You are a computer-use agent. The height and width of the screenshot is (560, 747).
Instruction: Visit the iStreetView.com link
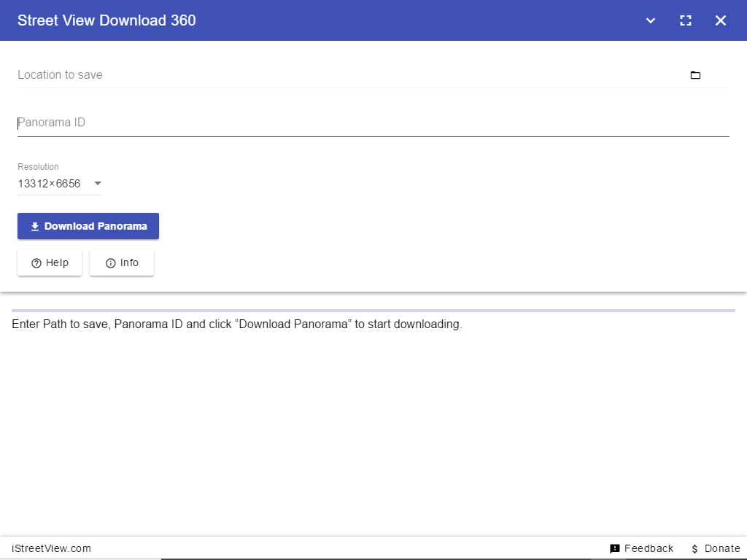tap(52, 548)
